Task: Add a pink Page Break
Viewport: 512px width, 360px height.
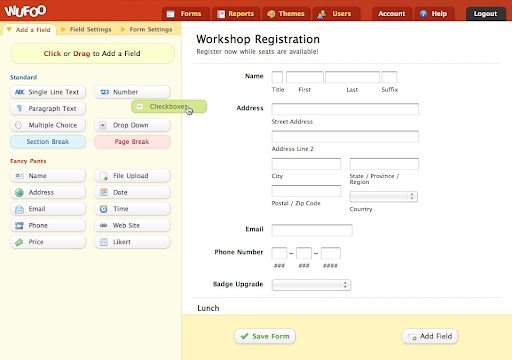Action: [132, 142]
